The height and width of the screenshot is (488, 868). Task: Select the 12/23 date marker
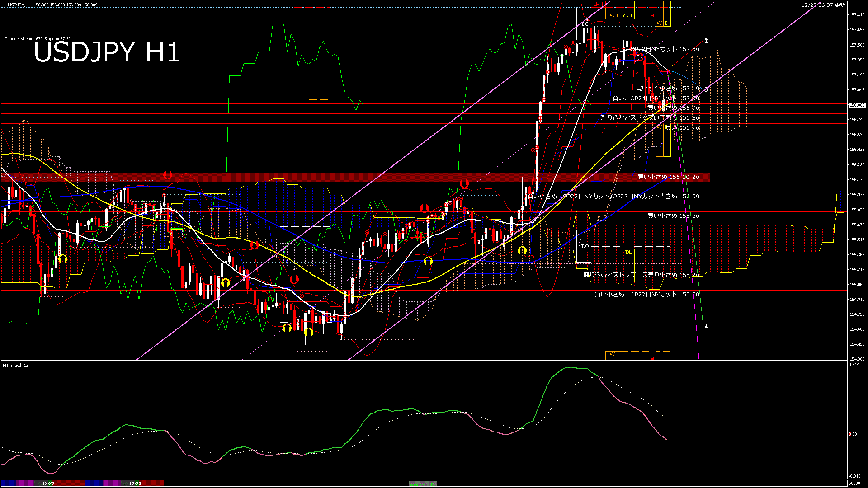pos(135,483)
